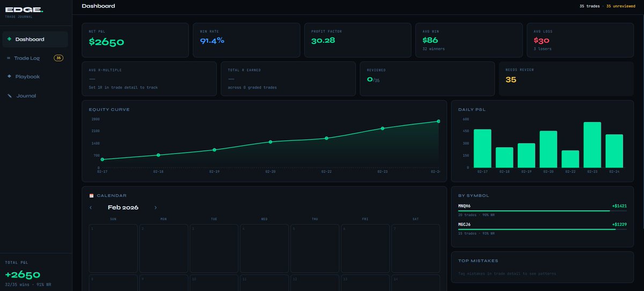This screenshot has height=291, width=644.
Task: Click the MGCJ6 symbol row
Action: pyautogui.click(x=543, y=229)
